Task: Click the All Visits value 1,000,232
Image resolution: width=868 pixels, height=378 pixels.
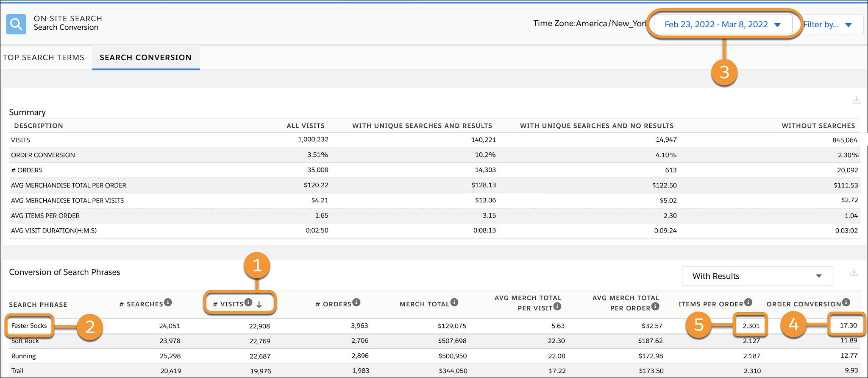Action: [313, 139]
